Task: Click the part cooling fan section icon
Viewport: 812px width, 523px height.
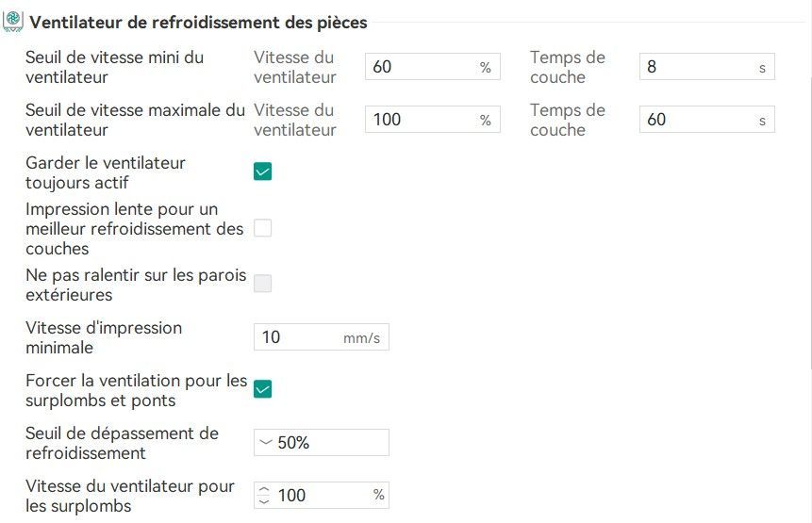Action: point(13,21)
